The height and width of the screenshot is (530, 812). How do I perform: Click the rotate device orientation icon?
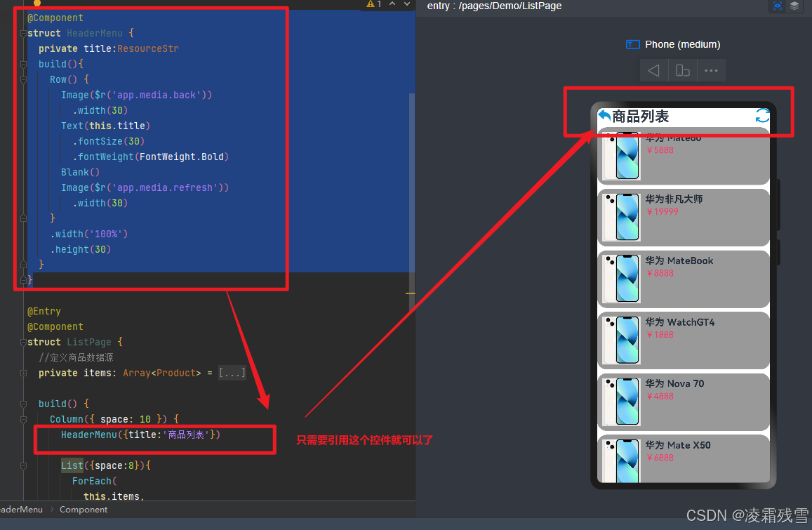point(683,70)
